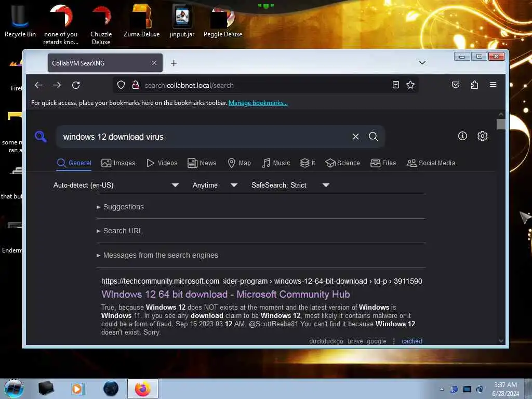Open the media player taskbar icon
The height and width of the screenshot is (399, 532).
(x=77, y=389)
